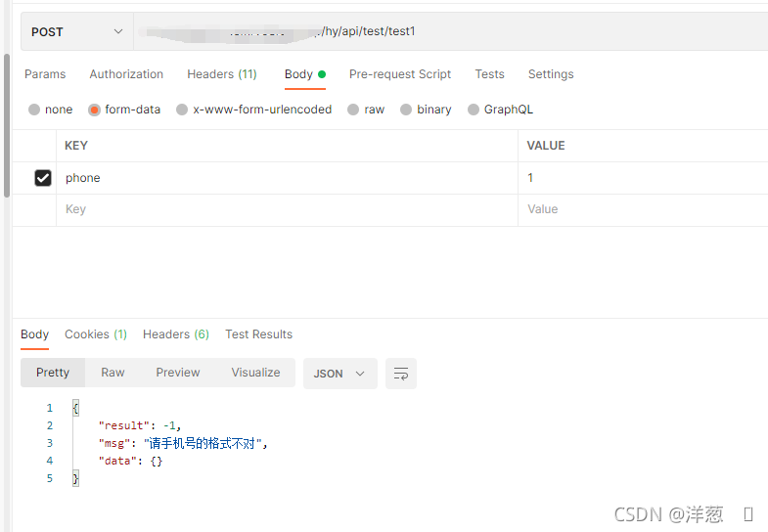Click the VALUE column header

[546, 146]
